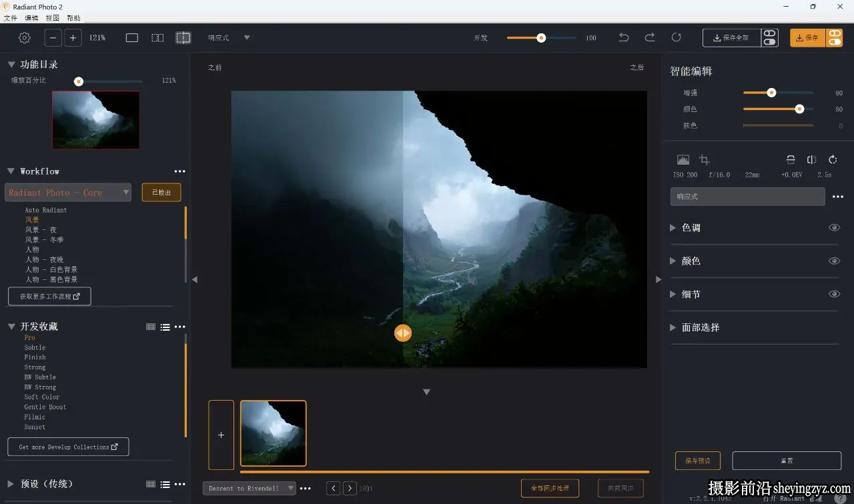Viewport: 854px width, 504px height.
Task: Toggle the 色调 section visibility eye
Action: click(x=834, y=227)
